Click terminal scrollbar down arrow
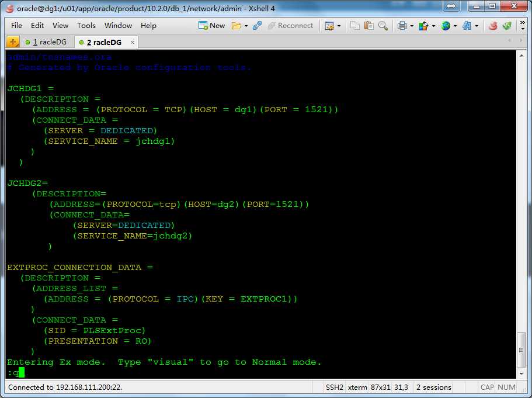The height and width of the screenshot is (398, 532). [521, 374]
